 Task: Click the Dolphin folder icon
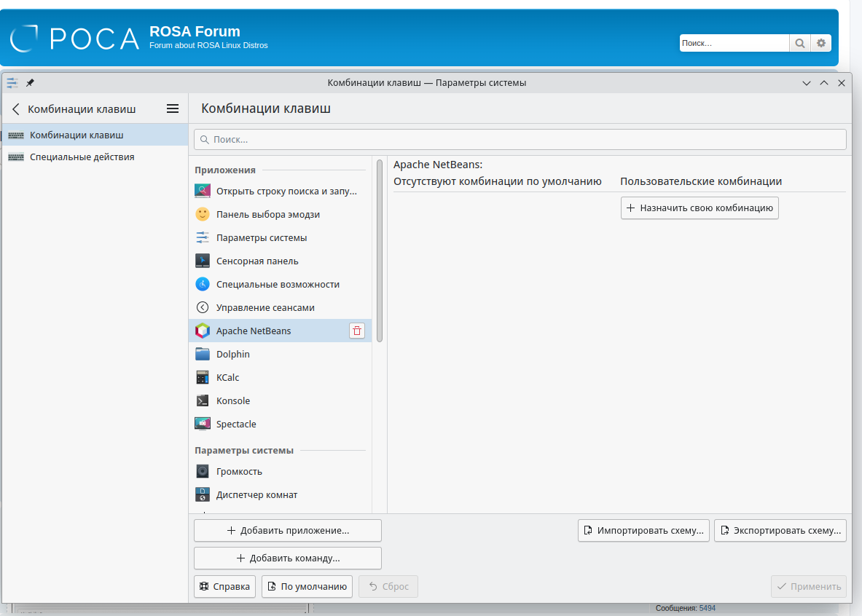coord(203,354)
